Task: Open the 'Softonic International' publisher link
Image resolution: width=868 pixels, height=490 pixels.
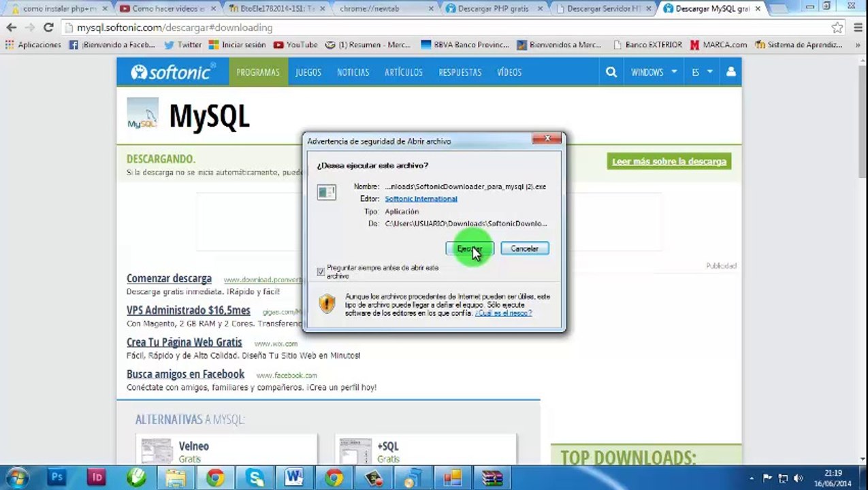Action: 421,199
